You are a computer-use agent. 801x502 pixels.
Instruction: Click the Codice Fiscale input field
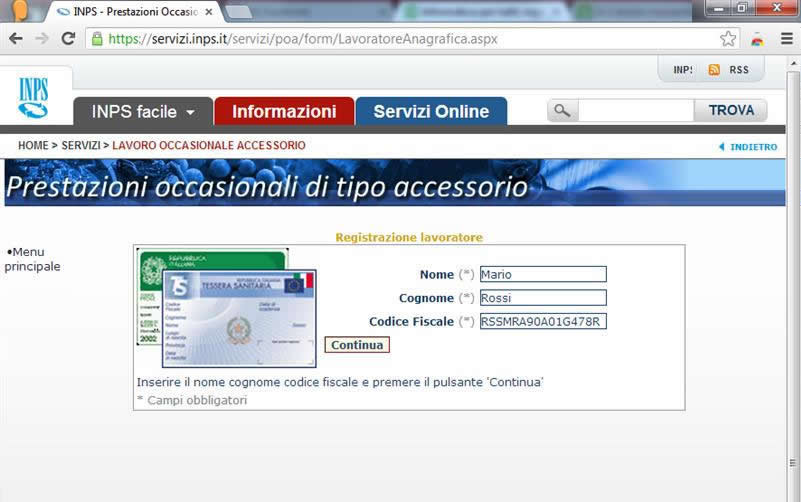543,322
